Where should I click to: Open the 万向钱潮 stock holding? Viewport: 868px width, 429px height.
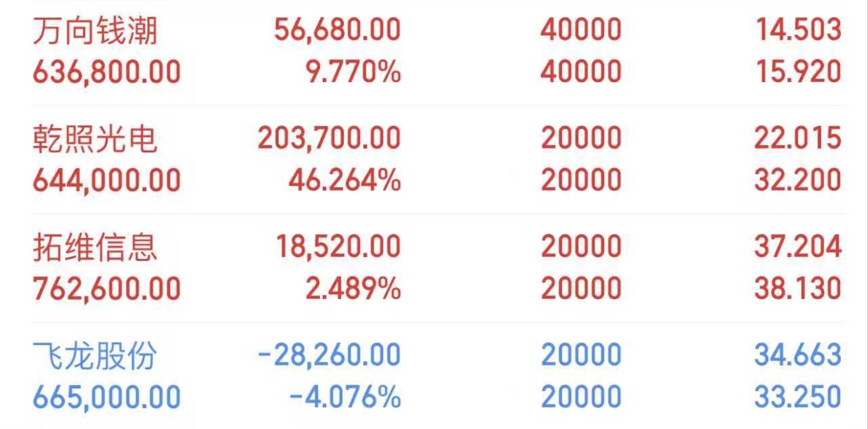tap(95, 30)
